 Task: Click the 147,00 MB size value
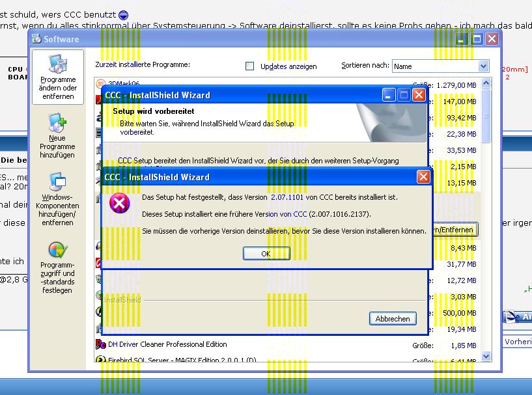click(460, 102)
